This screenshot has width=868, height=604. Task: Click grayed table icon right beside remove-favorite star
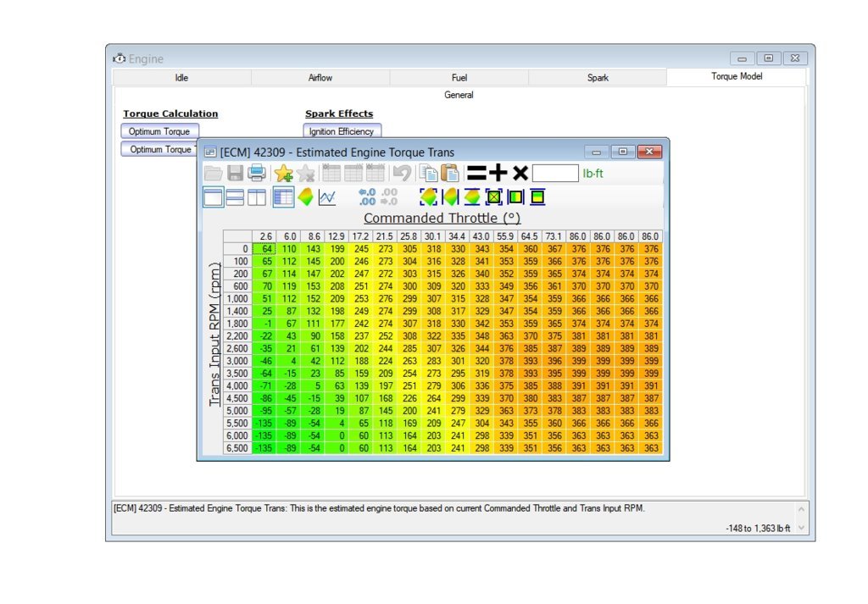(x=331, y=173)
